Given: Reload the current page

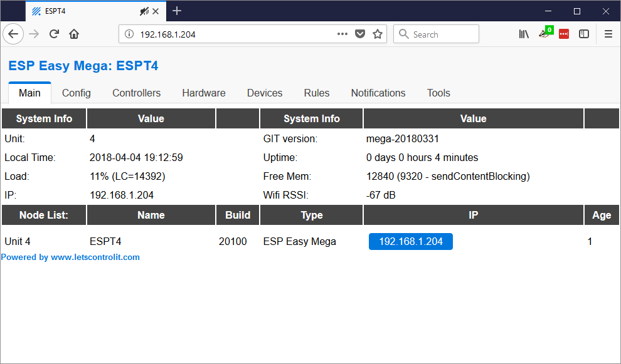Looking at the screenshot, I should pos(54,34).
